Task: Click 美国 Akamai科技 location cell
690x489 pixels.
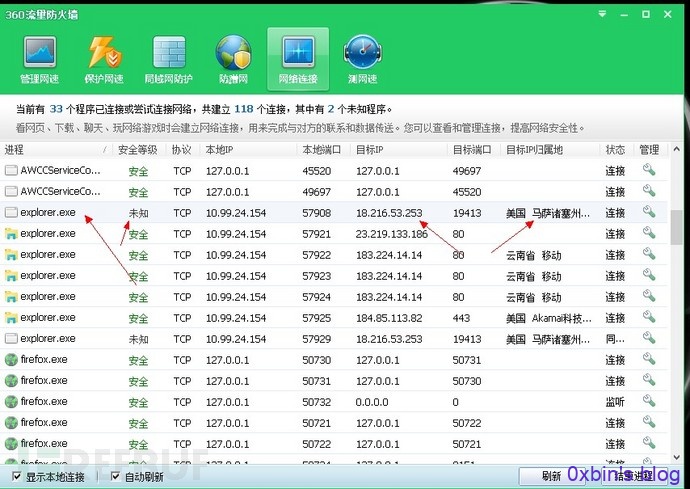Action: [549, 318]
